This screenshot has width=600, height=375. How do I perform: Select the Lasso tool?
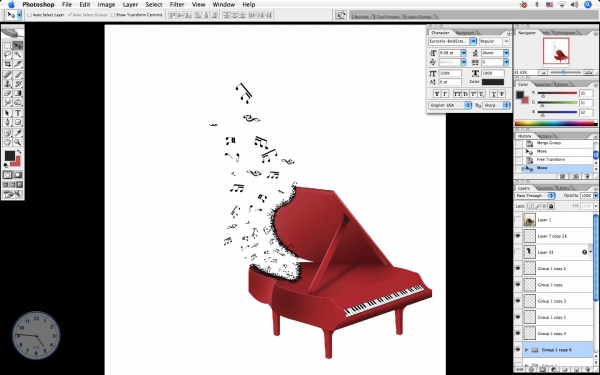(x=7, y=55)
